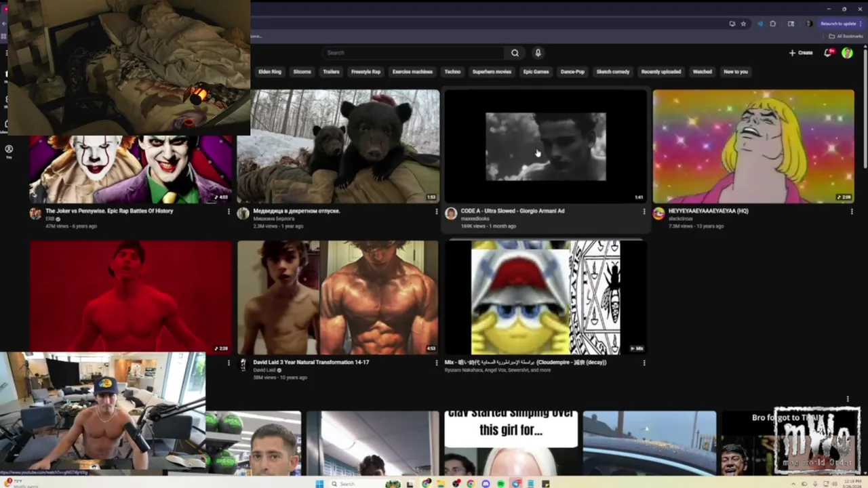Screen dimensions: 868x488
Task: Open the Windows Start menu
Action: pos(319,484)
